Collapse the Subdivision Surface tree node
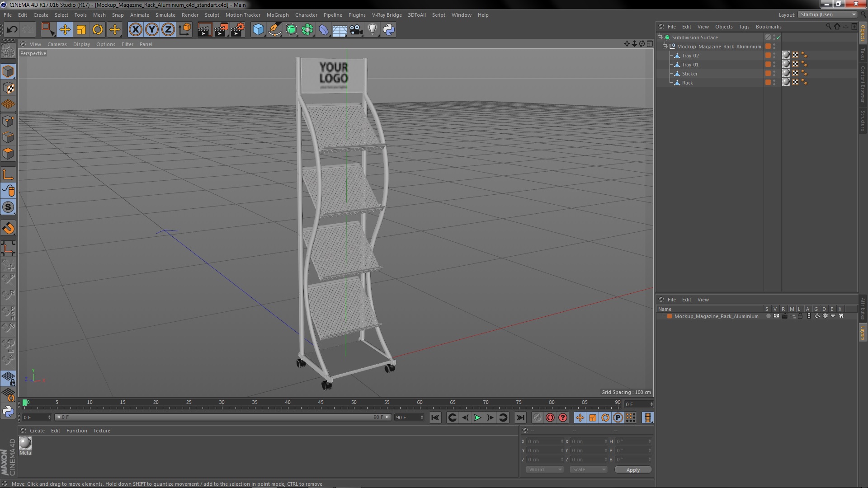The width and height of the screenshot is (868, 488). (660, 38)
